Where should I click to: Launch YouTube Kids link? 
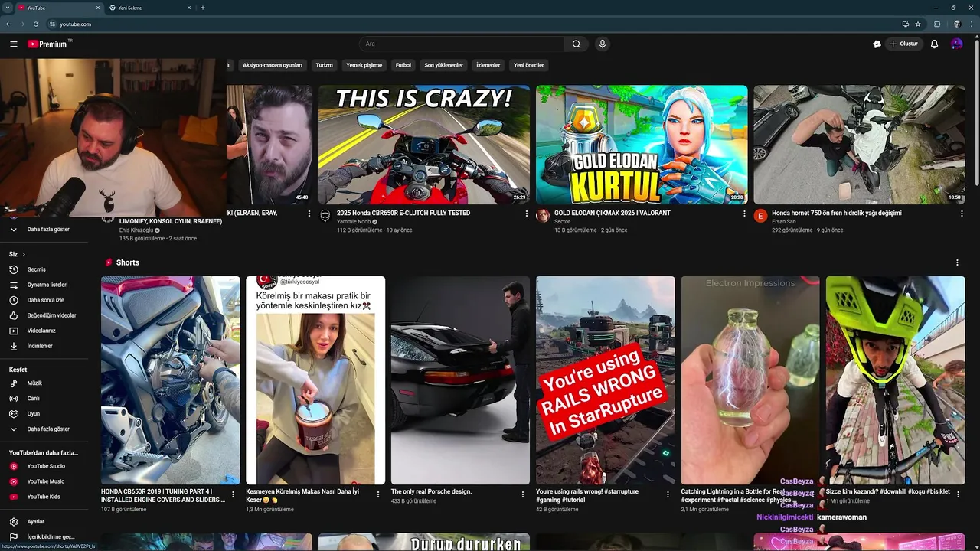click(x=44, y=497)
